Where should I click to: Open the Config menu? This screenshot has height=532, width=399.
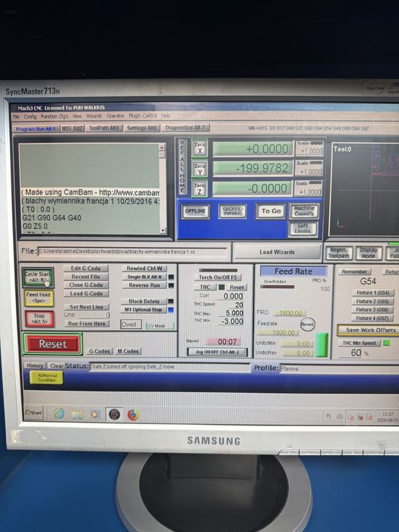tap(30, 116)
